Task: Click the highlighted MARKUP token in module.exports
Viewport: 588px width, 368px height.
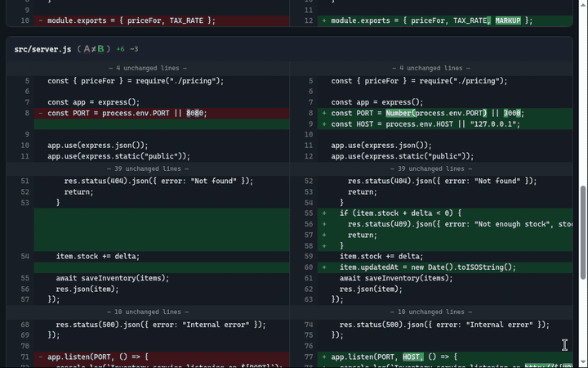Action: (508, 20)
